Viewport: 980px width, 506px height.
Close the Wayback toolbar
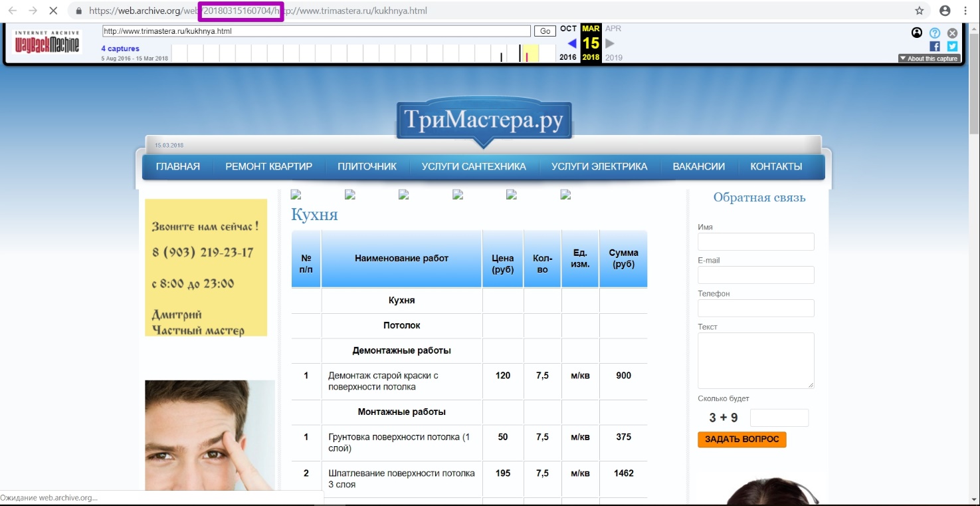click(952, 33)
